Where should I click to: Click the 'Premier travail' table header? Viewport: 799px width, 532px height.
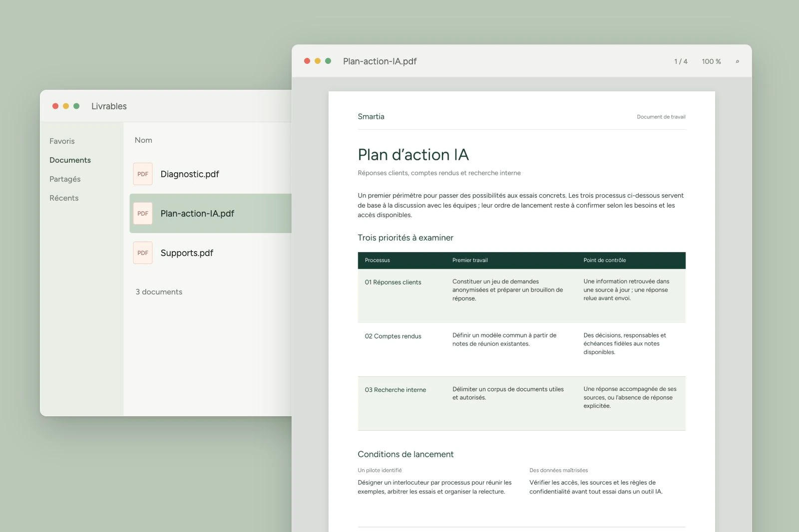[470, 261]
